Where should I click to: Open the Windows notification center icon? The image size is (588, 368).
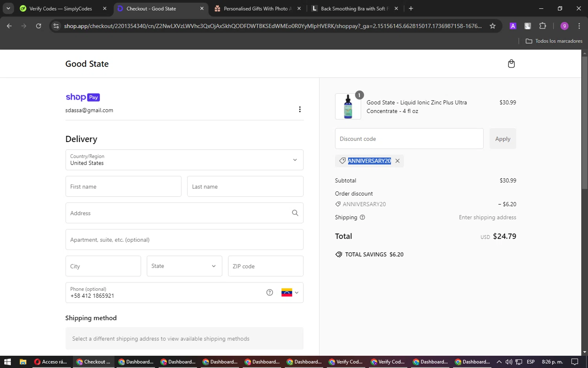pos(575,362)
